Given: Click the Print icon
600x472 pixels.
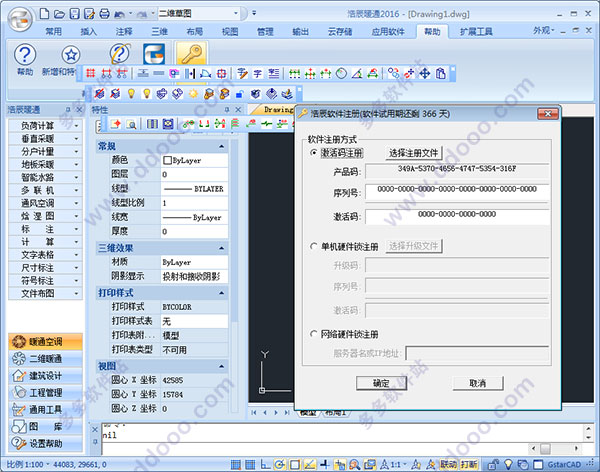Looking at the screenshot, I should (x=104, y=14).
